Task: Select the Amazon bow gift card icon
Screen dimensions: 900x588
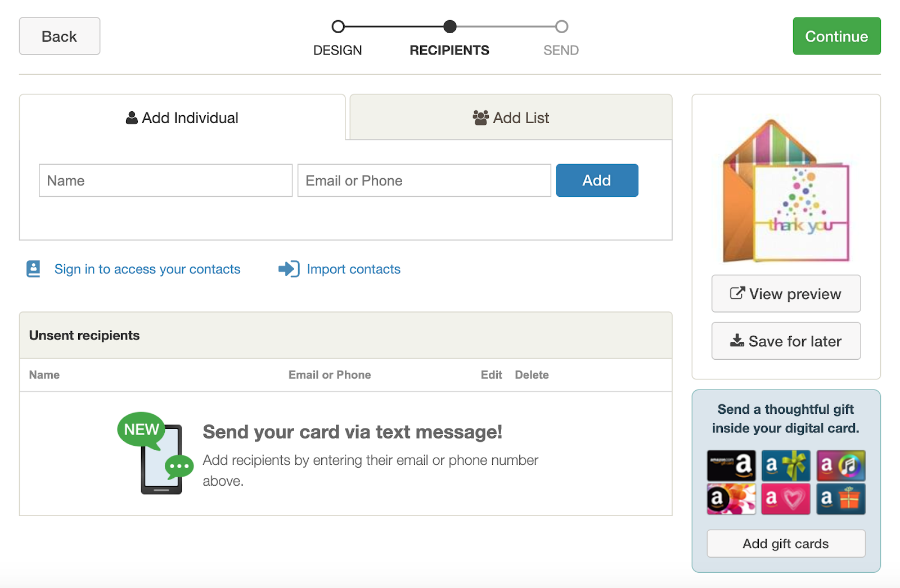Action: (x=786, y=465)
